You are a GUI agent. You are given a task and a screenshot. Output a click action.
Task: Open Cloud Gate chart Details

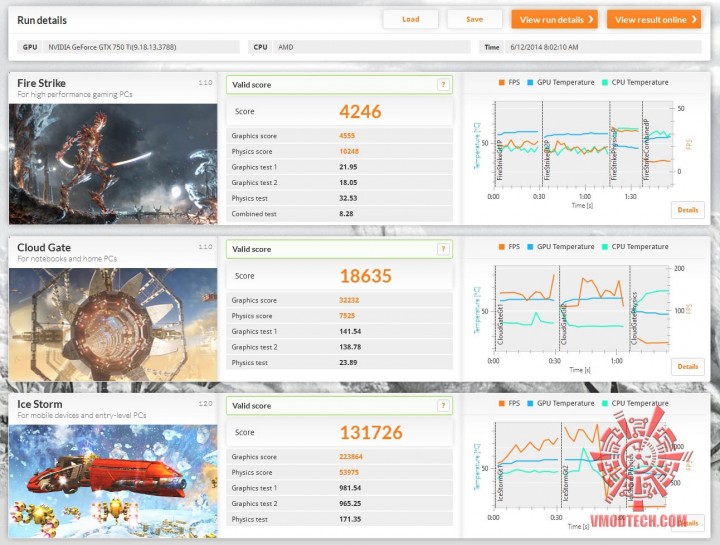[x=687, y=366]
